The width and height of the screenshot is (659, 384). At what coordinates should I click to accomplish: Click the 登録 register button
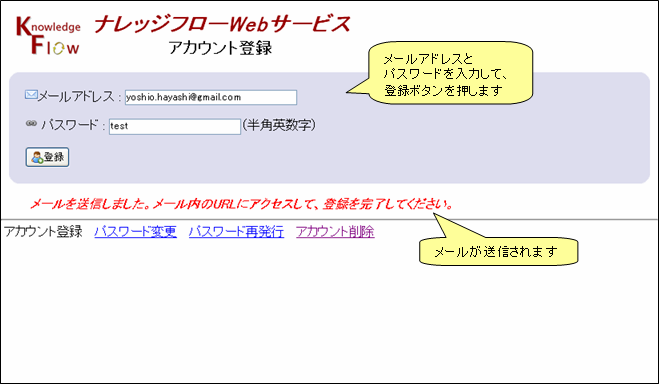pyautogui.click(x=47, y=157)
